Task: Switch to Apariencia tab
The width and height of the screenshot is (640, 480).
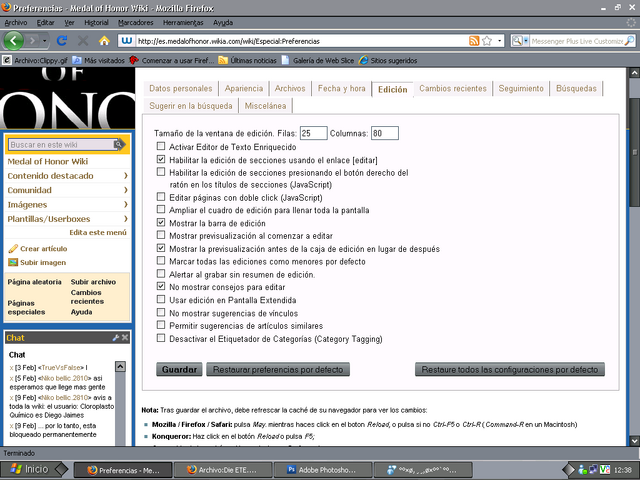Action: (x=244, y=89)
